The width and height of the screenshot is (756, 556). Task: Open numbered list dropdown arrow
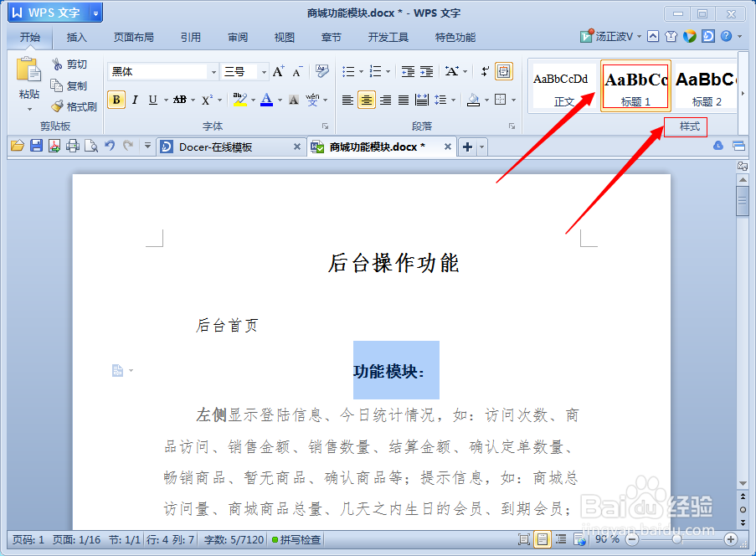coord(388,72)
